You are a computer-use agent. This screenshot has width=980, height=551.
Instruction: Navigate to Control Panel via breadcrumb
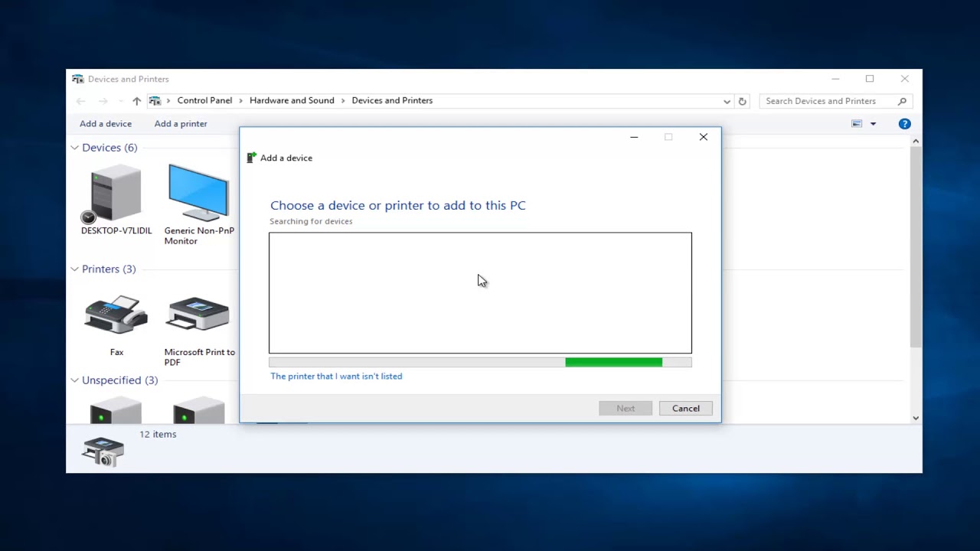204,100
